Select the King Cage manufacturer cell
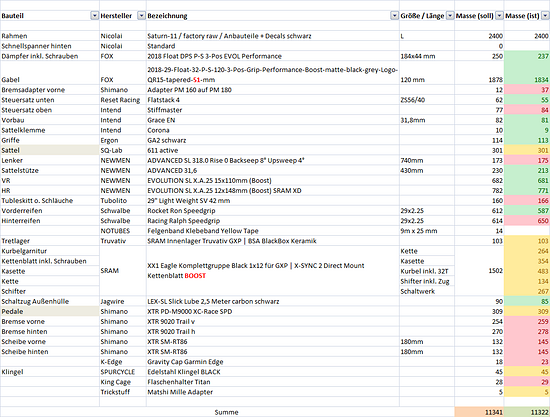550x417 pixels. pyautogui.click(x=123, y=382)
